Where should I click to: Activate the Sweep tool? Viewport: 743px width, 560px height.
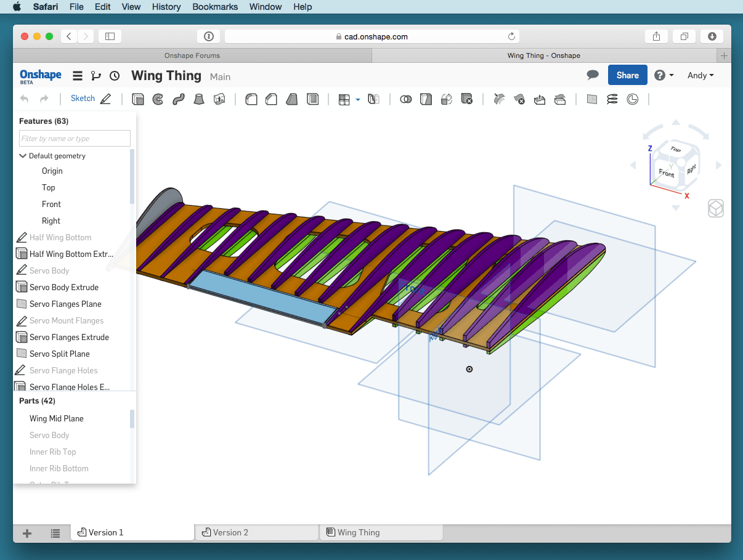point(178,99)
